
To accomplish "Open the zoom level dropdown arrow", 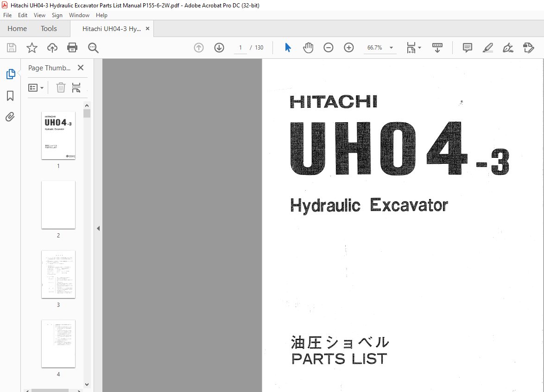I will pos(392,48).
